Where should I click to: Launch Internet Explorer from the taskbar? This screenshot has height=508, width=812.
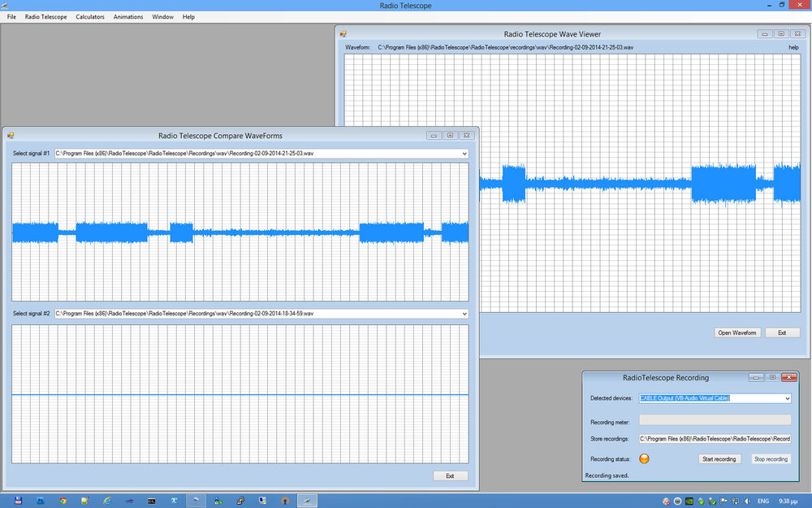pyautogui.click(x=107, y=501)
